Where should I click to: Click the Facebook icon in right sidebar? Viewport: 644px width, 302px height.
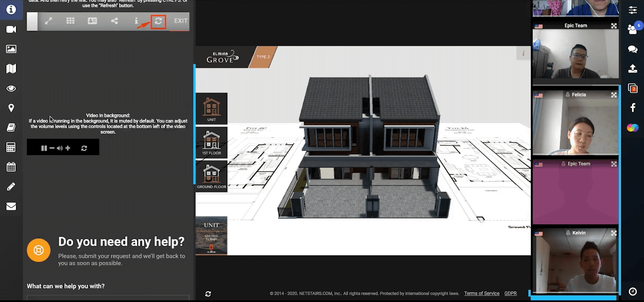coord(633,108)
